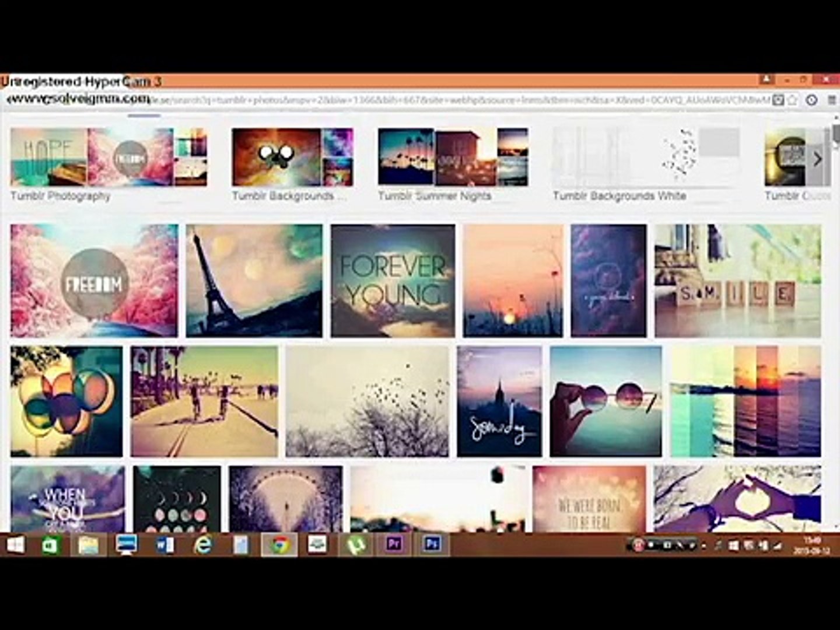The image size is (840, 630).
Task: Open the SMILE letter blocks image
Action: [x=738, y=281]
